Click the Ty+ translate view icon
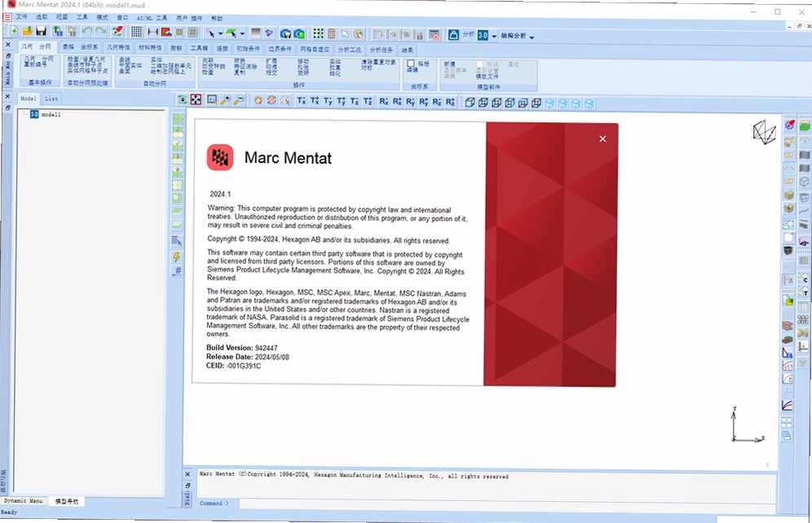Viewport: 812px width, 523px height. (x=342, y=101)
